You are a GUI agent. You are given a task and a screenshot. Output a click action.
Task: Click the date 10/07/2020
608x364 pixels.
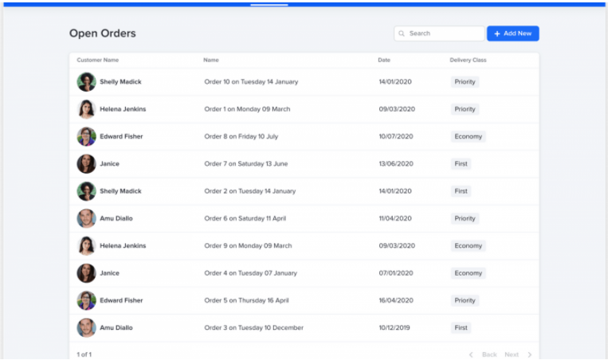coord(396,136)
